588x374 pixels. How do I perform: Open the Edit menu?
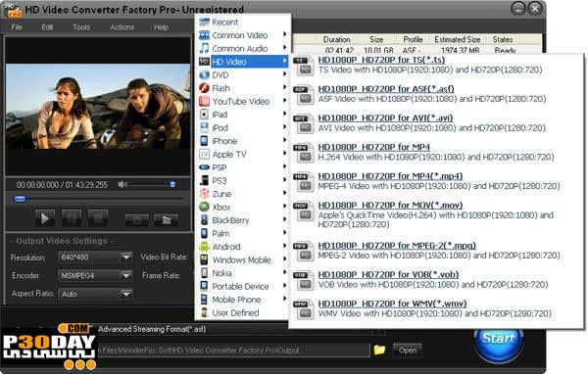47,27
